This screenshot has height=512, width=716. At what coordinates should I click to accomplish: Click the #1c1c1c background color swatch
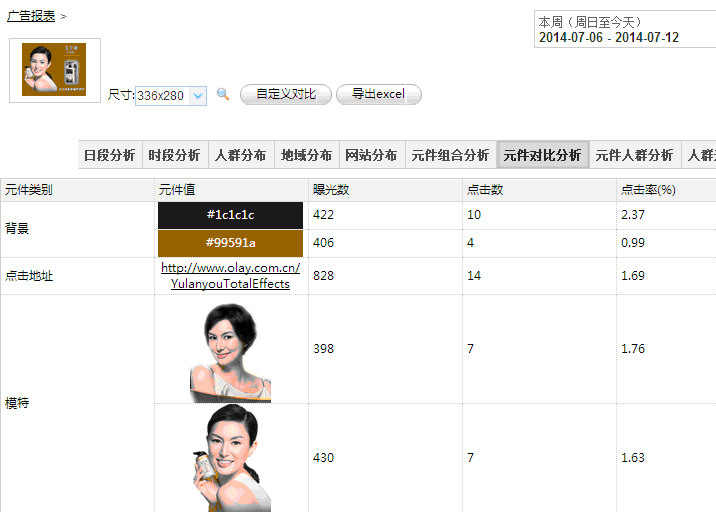click(x=231, y=215)
